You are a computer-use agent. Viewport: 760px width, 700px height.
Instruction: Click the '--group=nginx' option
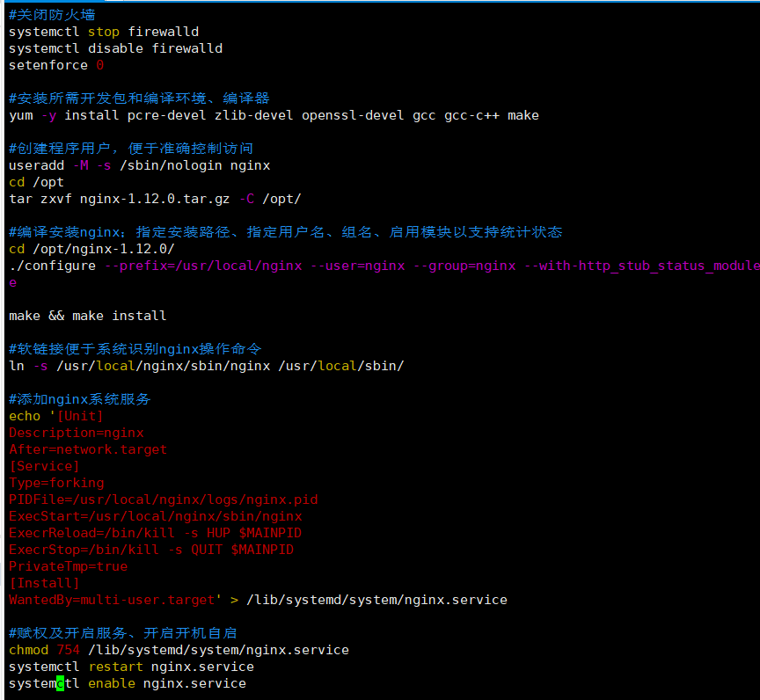point(464,266)
